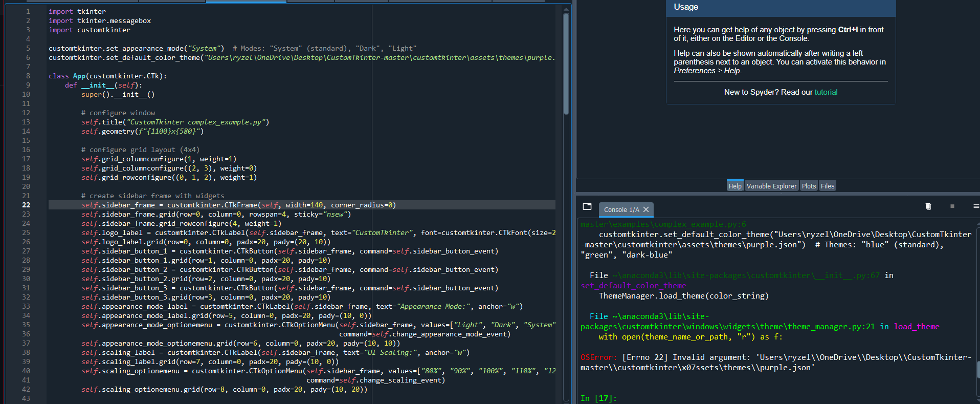Click the pink set_default_color_theme name in console
This screenshot has width=980, height=404.
[x=633, y=286]
